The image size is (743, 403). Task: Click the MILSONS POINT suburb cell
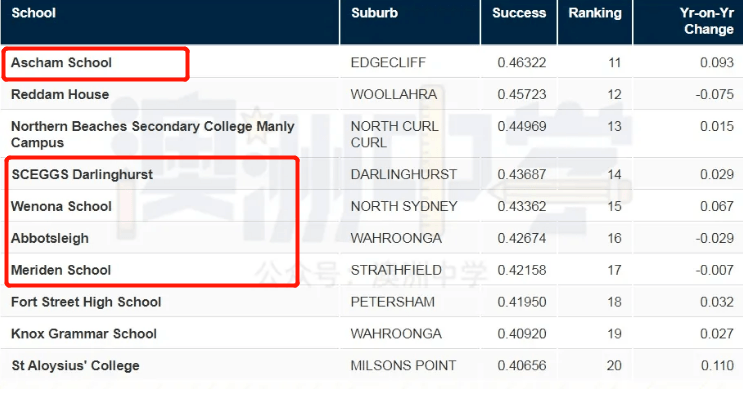click(403, 366)
